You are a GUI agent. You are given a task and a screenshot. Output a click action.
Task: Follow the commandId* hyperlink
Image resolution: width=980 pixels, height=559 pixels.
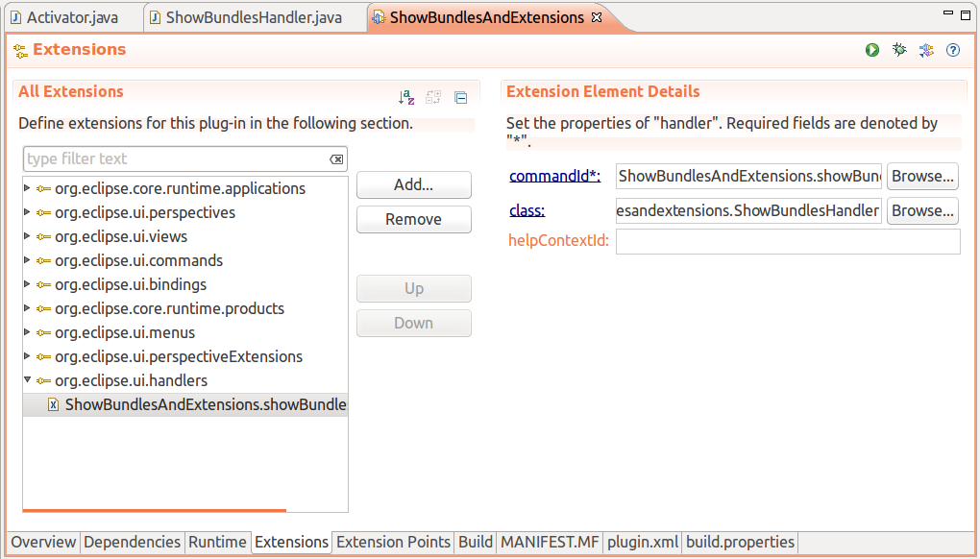tap(555, 177)
